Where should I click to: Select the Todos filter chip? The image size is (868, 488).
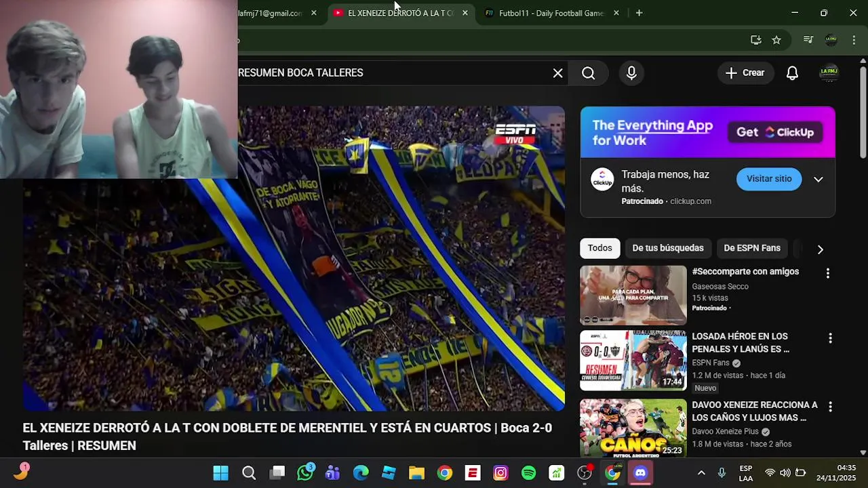click(x=599, y=248)
